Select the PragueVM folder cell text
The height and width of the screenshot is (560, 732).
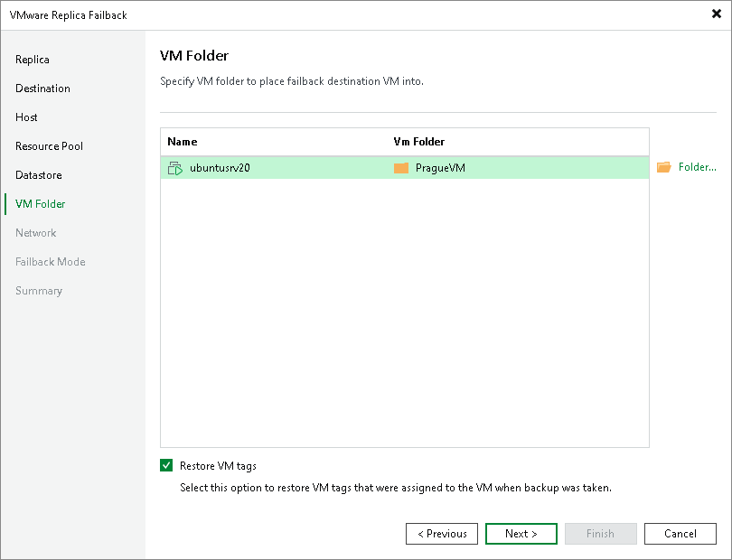coord(440,168)
